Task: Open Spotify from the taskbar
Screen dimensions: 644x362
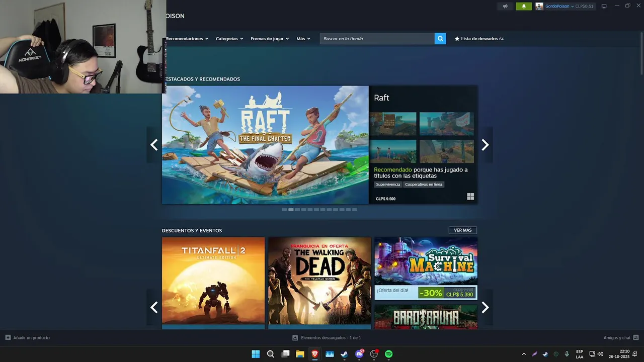Action: 389,354
